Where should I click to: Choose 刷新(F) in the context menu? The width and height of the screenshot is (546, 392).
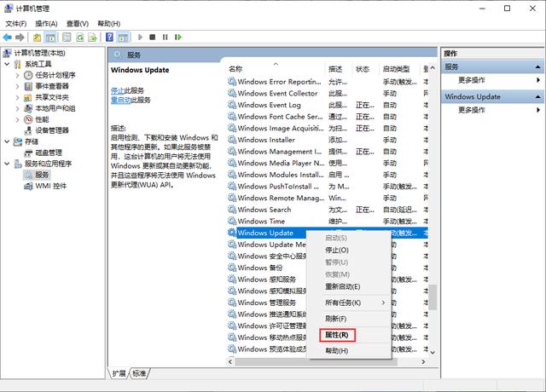click(349, 319)
